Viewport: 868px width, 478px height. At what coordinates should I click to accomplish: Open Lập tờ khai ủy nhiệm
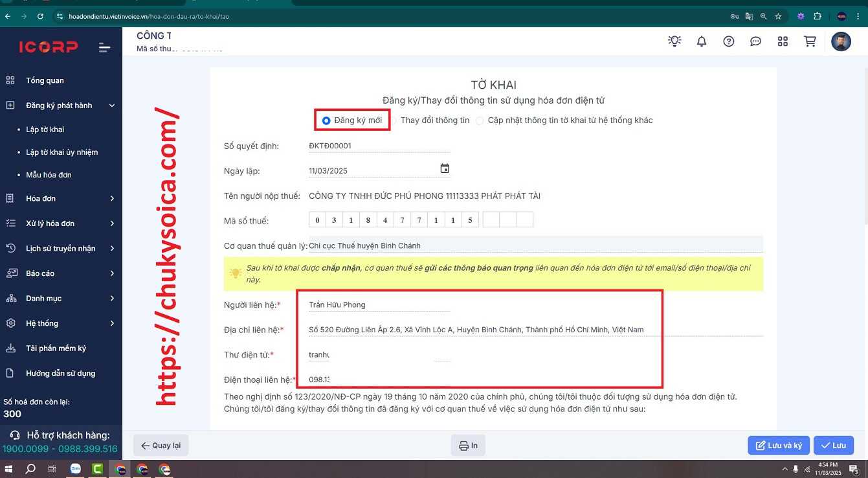(62, 152)
